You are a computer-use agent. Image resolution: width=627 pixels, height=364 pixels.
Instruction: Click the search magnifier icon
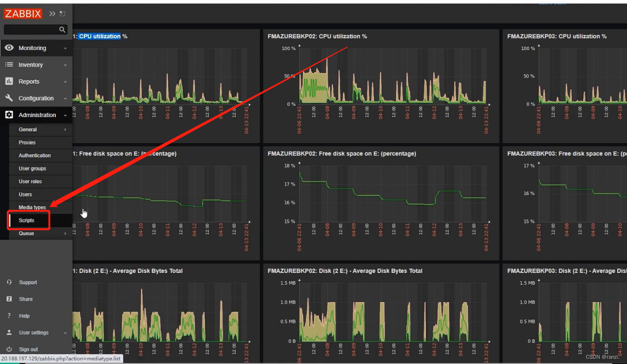[62, 30]
